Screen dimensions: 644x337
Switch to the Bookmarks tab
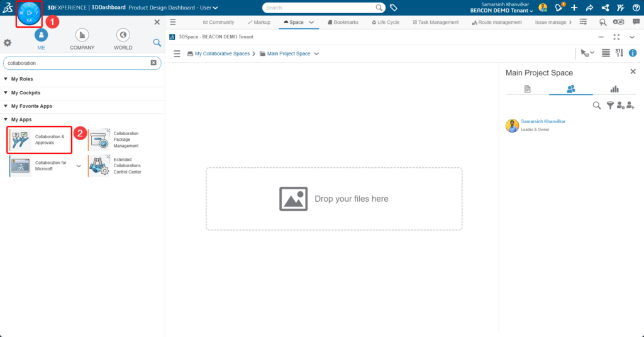[x=343, y=22]
